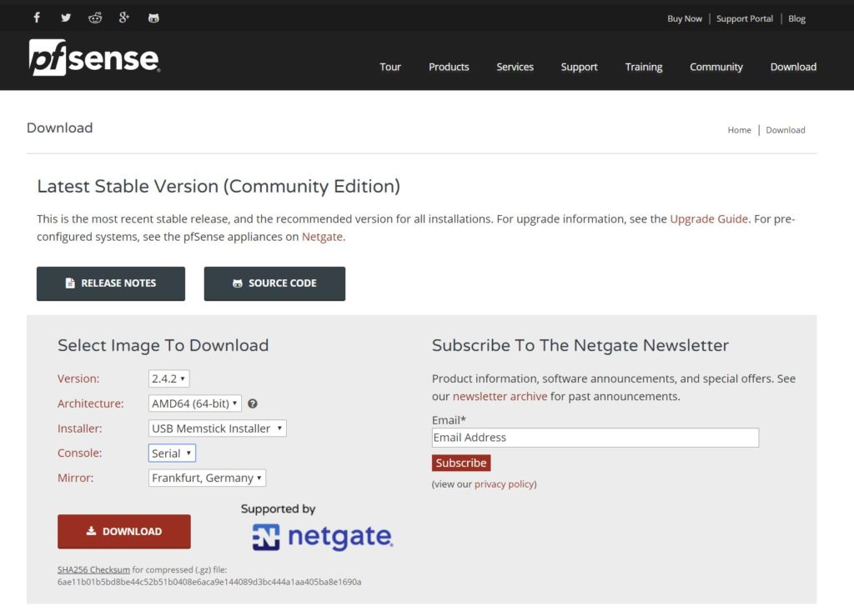The image size is (854, 616).
Task: Open the Support Portal link
Action: pyautogui.click(x=745, y=18)
